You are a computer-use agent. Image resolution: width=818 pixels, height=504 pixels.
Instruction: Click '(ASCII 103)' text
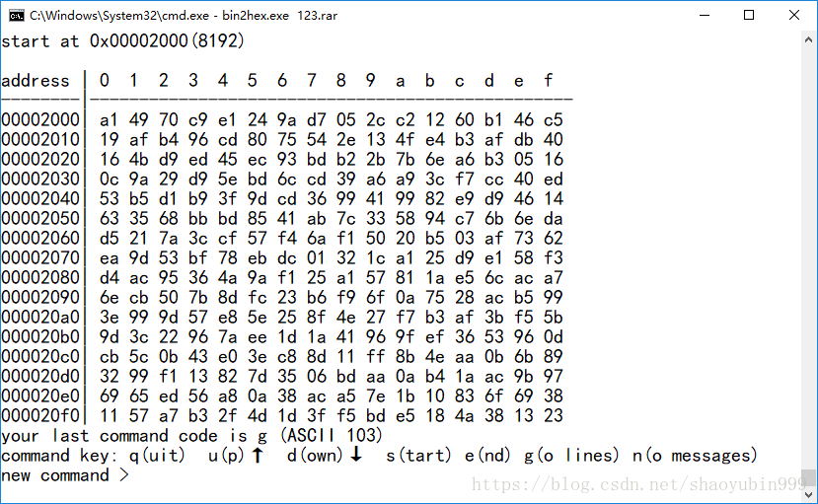(332, 435)
